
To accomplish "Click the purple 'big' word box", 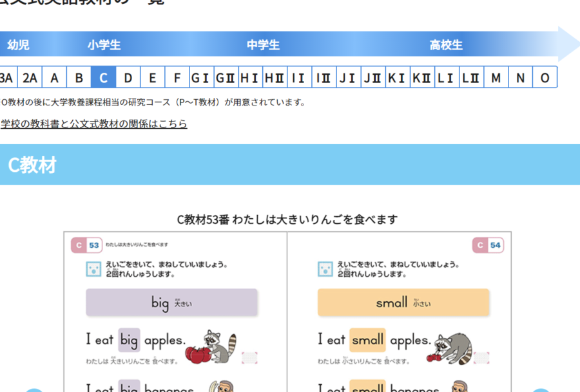I will click(x=171, y=303).
